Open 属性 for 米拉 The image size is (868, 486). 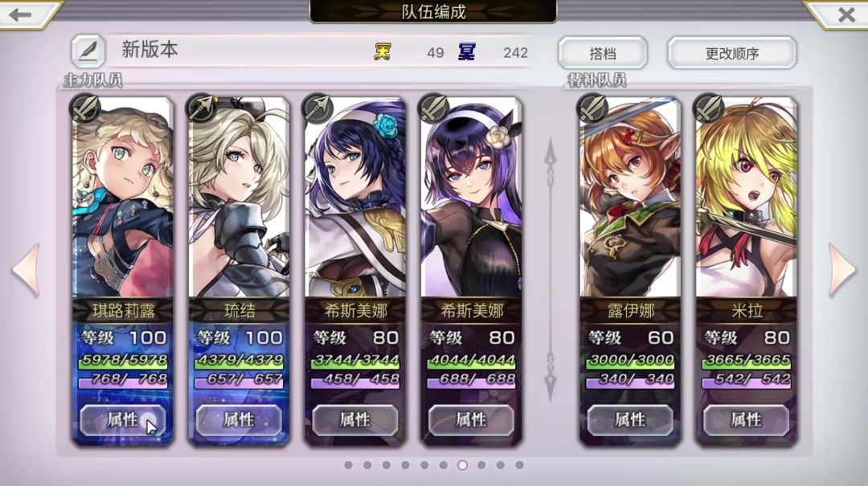pyautogui.click(x=746, y=420)
